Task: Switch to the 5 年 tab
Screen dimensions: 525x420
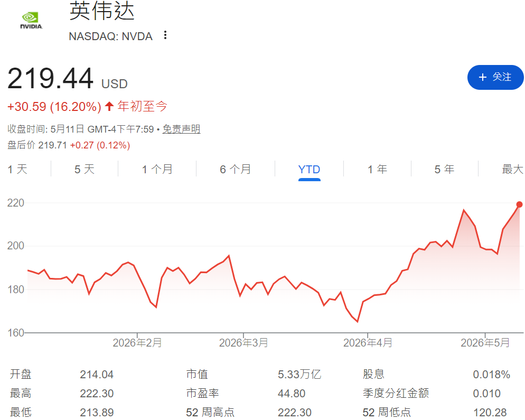Action: [x=444, y=169]
